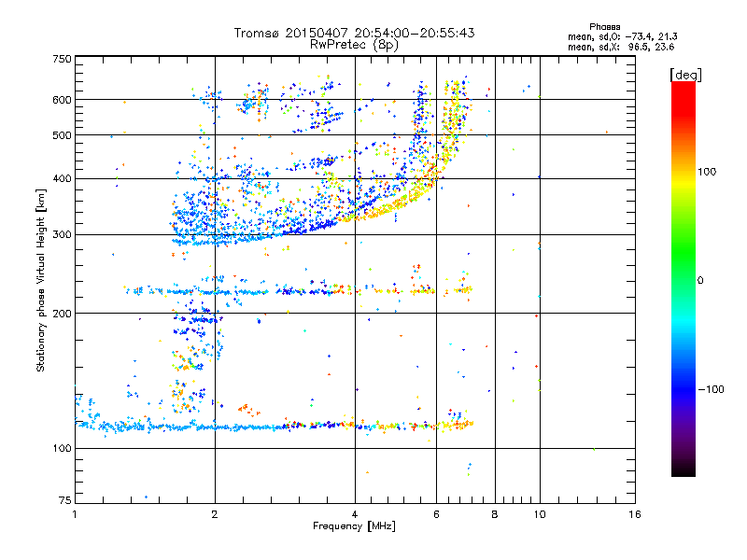This screenshot has height=560, width=747.
Task: Click the y-axis '100' height tick label
Action: pos(63,448)
